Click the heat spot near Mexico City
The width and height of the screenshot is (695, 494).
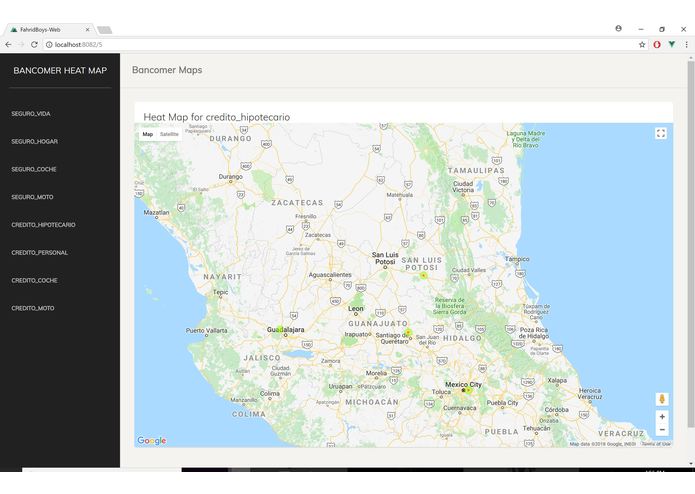[468, 390]
